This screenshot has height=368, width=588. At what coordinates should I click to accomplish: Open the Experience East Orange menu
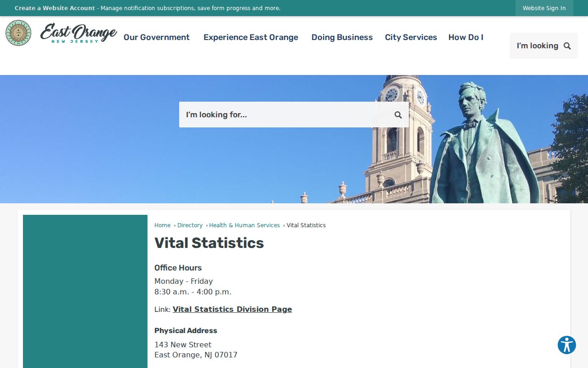251,37
